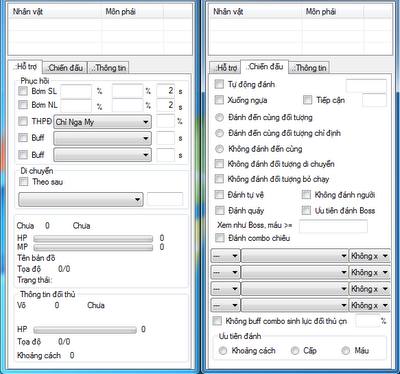This screenshot has width=400, height=374.
Task: Choose Khoảng cách priority radio
Action: (x=223, y=351)
